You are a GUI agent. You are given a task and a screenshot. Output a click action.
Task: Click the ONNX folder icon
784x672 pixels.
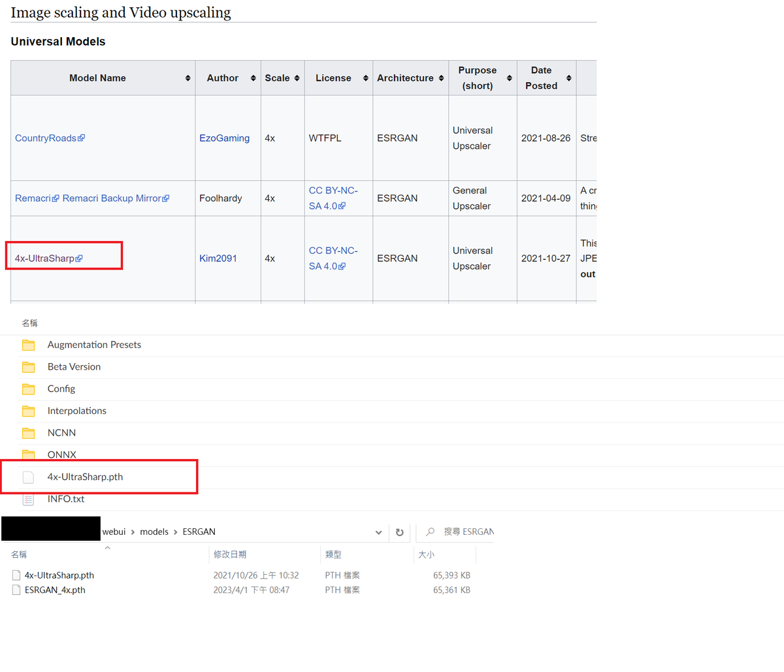tap(28, 454)
